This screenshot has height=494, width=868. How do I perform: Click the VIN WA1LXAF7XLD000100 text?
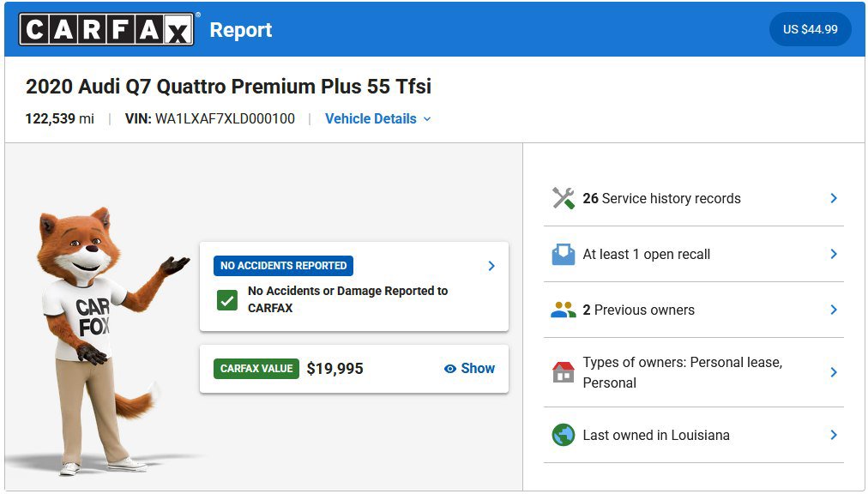pyautogui.click(x=210, y=118)
